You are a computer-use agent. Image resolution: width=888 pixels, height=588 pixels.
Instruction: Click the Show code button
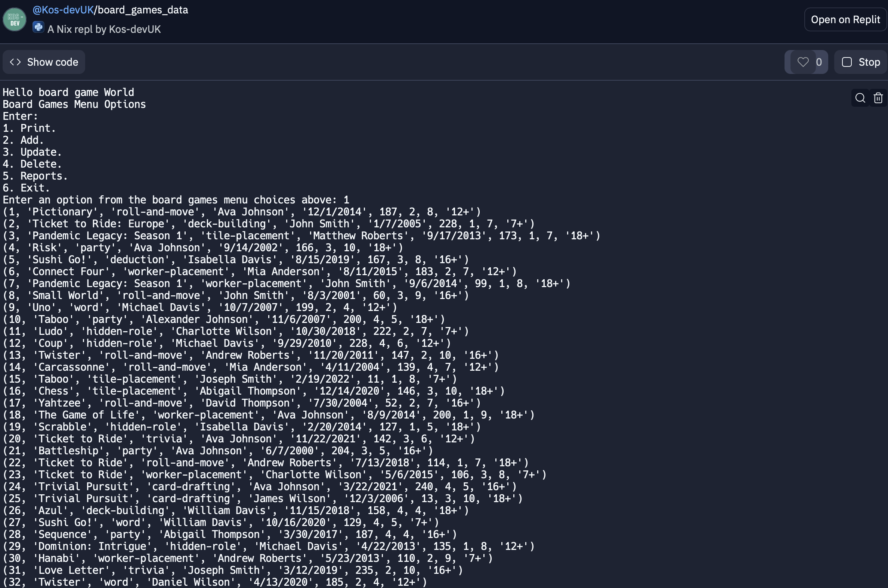[x=44, y=62]
